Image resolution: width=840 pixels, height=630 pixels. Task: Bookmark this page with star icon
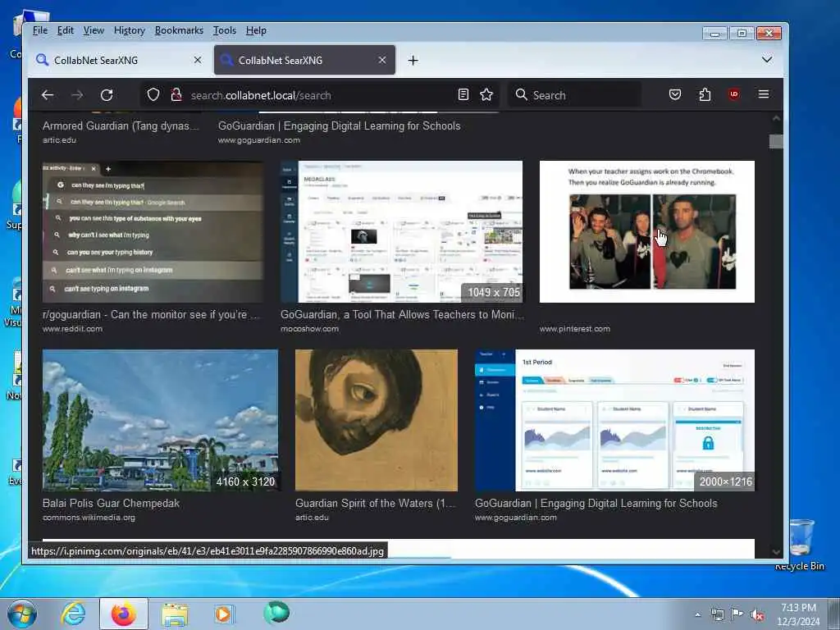tap(486, 95)
